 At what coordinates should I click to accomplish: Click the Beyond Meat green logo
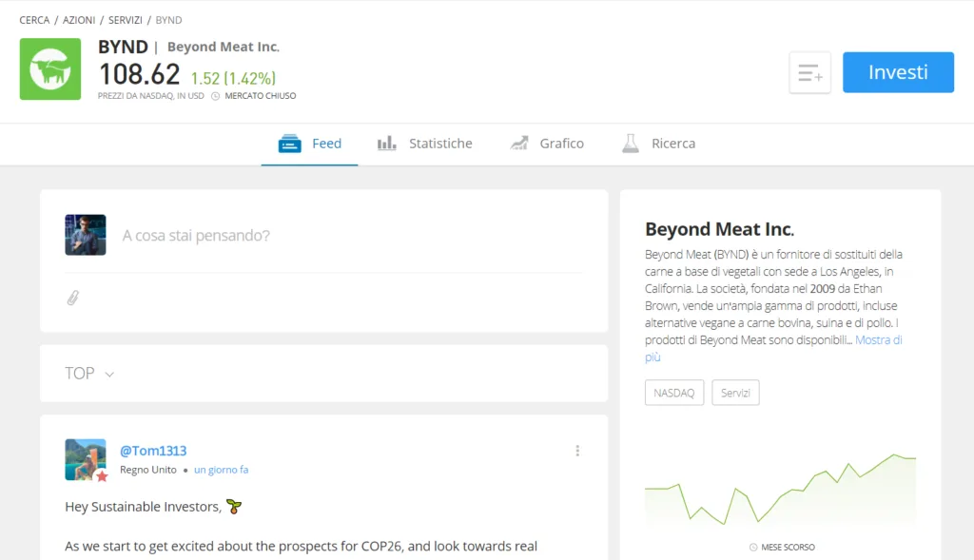pos(50,68)
